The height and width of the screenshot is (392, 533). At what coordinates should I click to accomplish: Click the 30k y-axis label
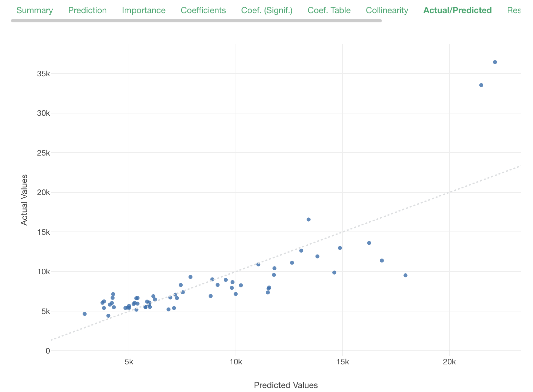pyautogui.click(x=43, y=113)
